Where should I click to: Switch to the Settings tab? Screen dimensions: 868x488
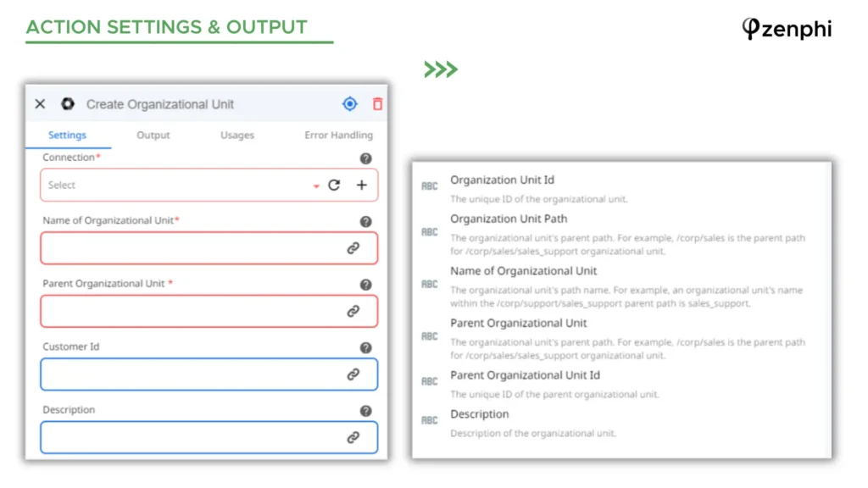(x=68, y=135)
